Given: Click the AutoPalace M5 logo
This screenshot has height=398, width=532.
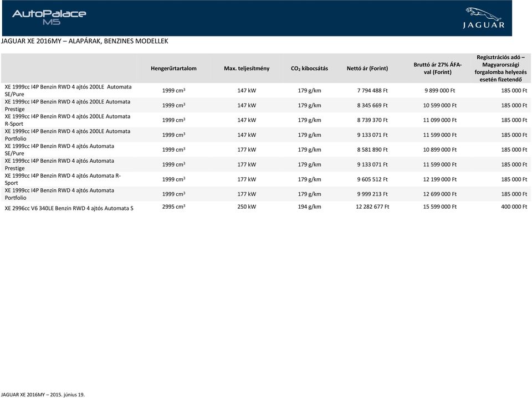Looking at the screenshot, I should [x=49, y=17].
